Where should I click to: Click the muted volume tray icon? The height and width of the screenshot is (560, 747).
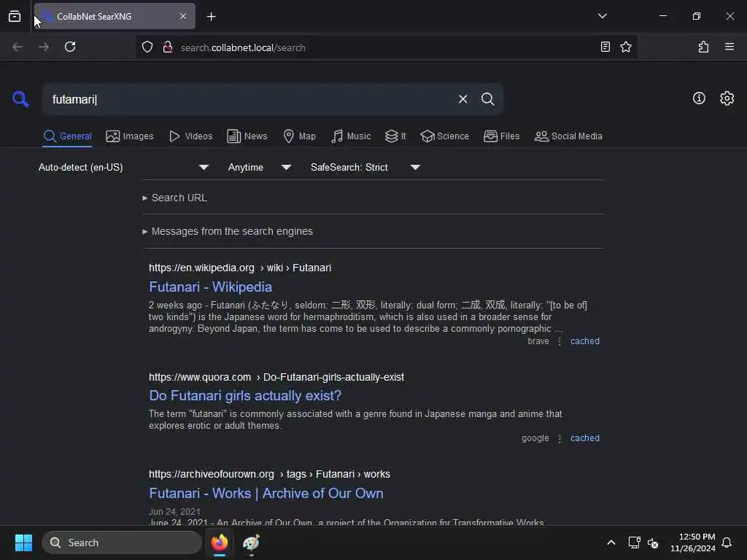[653, 542]
